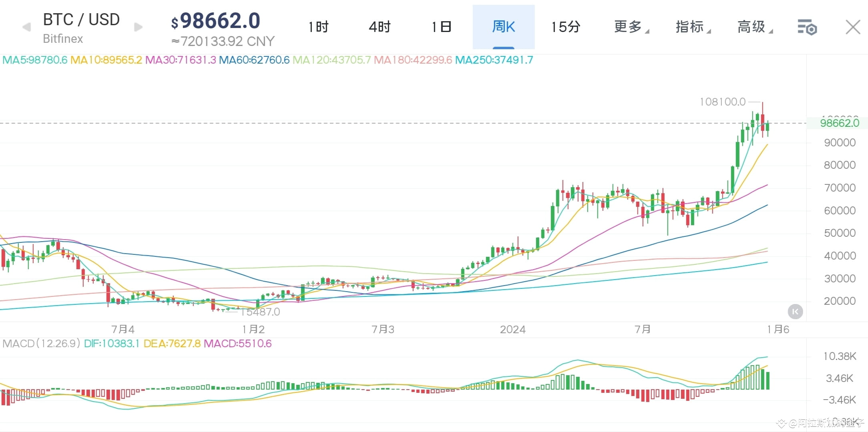This screenshot has width=868, height=432.
Task: Click the right arrow to switch trading pair
Action: pyautogui.click(x=138, y=27)
